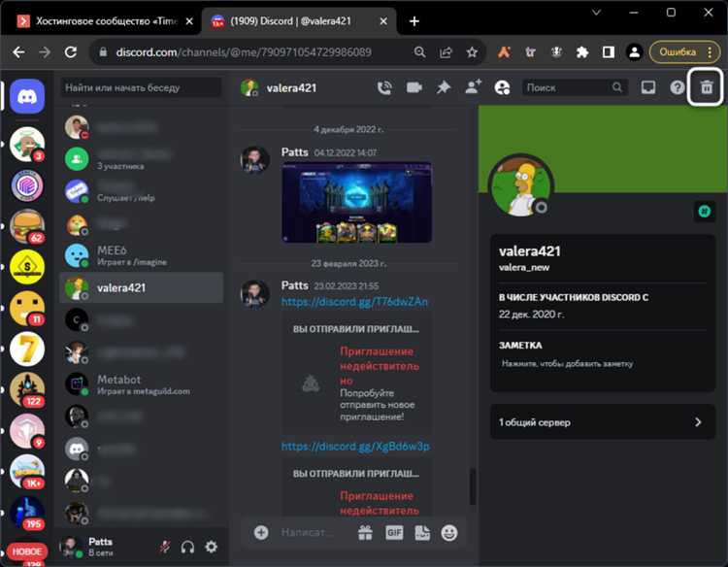Expand the 1 общий сервер section
Image resolution: width=728 pixels, height=567 pixels.
click(x=601, y=422)
